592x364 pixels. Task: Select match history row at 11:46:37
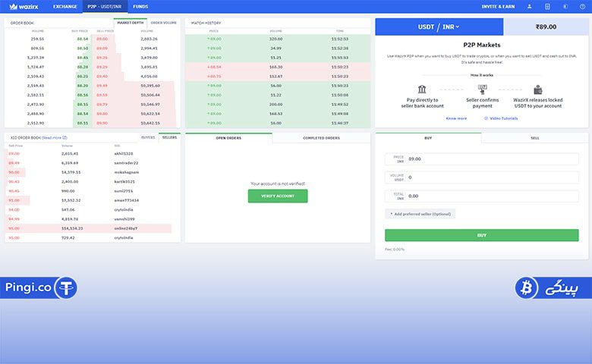click(x=278, y=123)
